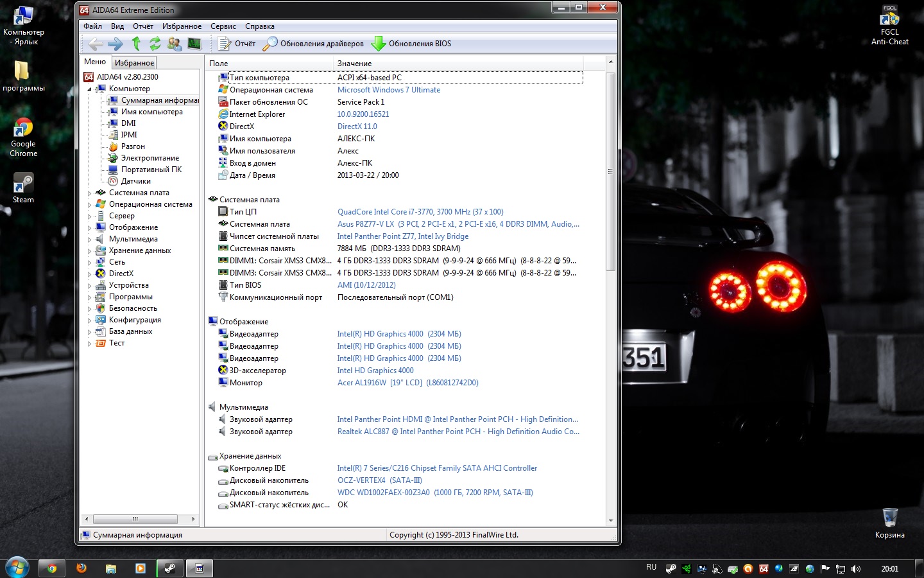Open the Корзина recycle bin on the desktop
The width and height of the screenshot is (924, 578).
click(890, 523)
